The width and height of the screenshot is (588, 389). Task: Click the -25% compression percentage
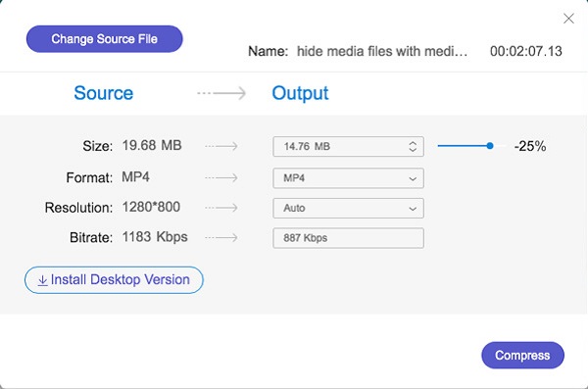point(530,146)
